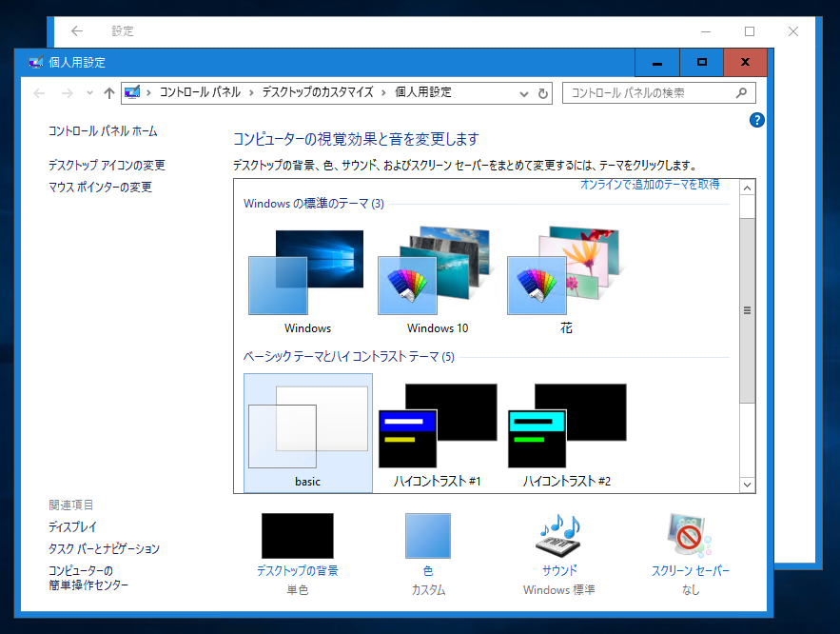The image size is (840, 634).
Task: Select the basic theme
Action: coord(308,433)
